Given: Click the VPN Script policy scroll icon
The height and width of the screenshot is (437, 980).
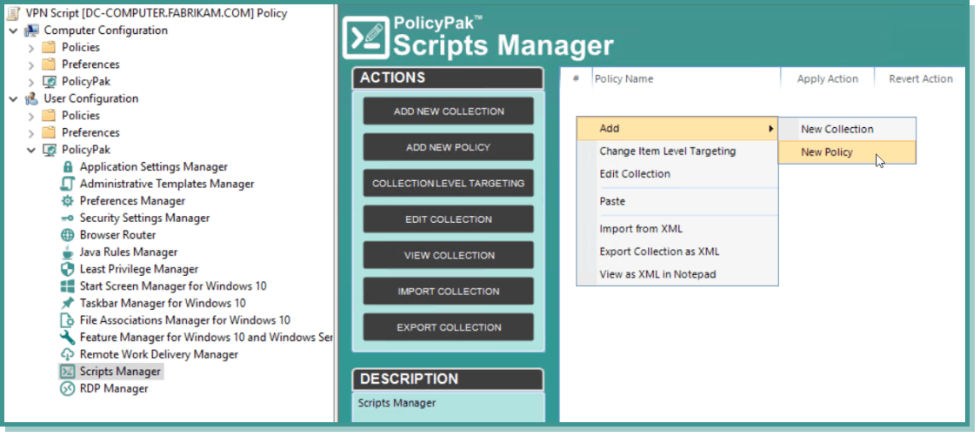Looking at the screenshot, I should (x=13, y=13).
